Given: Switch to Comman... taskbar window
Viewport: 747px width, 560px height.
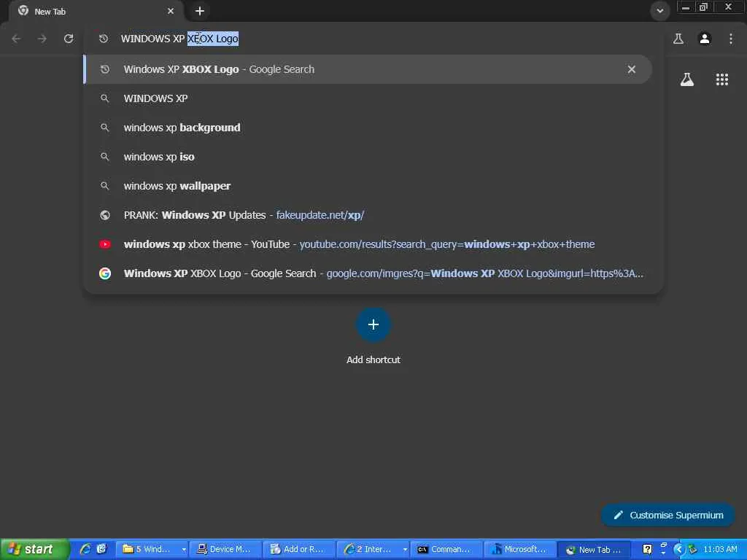Looking at the screenshot, I should [x=447, y=549].
